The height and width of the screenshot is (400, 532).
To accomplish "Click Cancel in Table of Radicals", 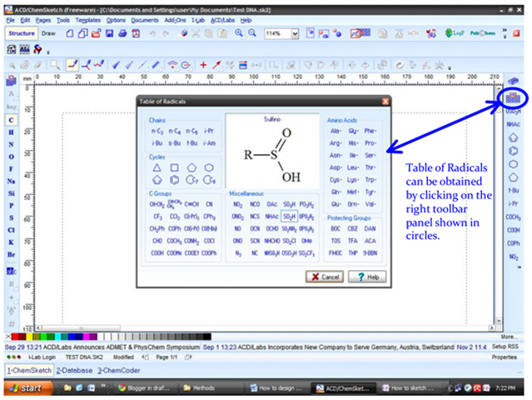I will 325,277.
